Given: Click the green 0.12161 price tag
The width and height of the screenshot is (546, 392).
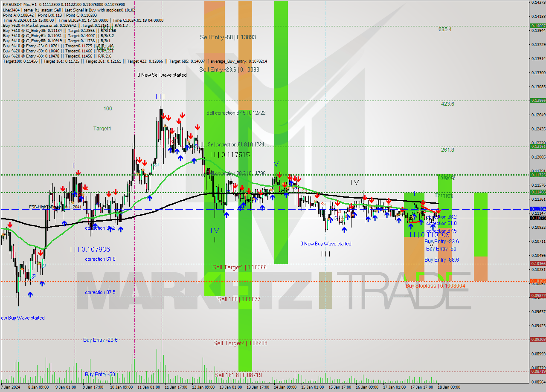Looking at the screenshot, I should point(537,147).
